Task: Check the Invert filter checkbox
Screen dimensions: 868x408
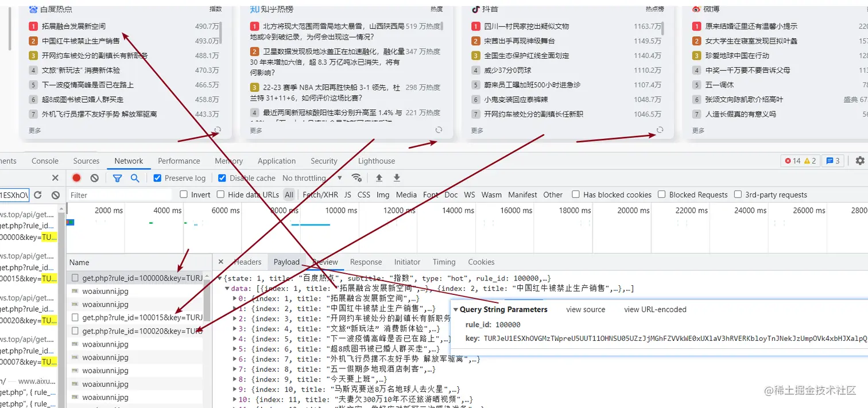Action: tap(184, 195)
